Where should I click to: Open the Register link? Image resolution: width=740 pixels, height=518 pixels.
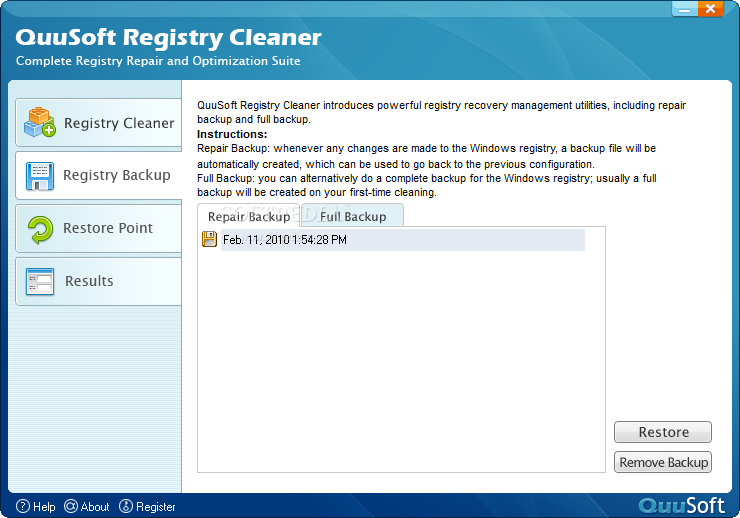pyautogui.click(x=147, y=507)
